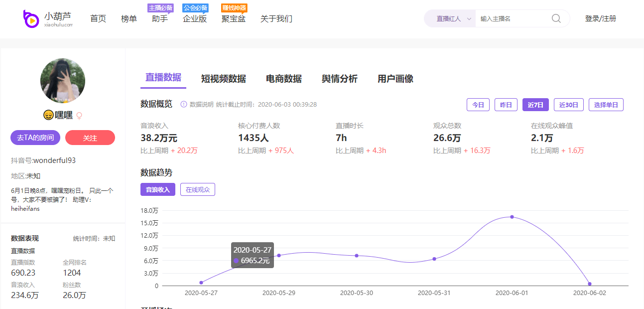644x309 pixels.
Task: Switch to the 短视频数据 tab
Action: coord(223,79)
